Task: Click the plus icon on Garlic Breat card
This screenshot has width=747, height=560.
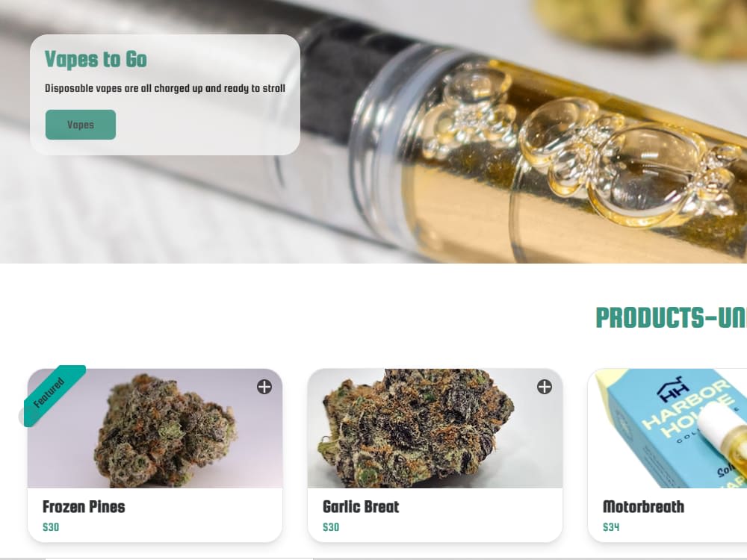Action: (x=545, y=387)
